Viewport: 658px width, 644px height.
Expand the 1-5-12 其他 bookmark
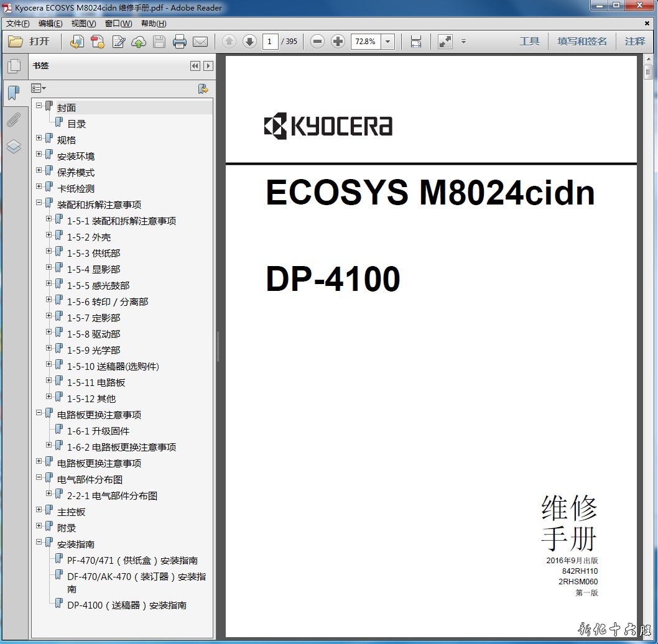tap(49, 396)
